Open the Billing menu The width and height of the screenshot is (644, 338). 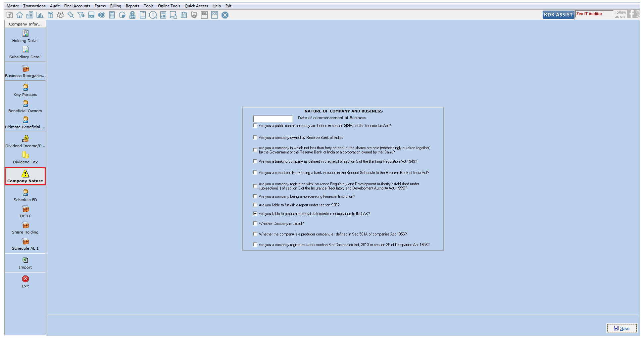pos(116,6)
